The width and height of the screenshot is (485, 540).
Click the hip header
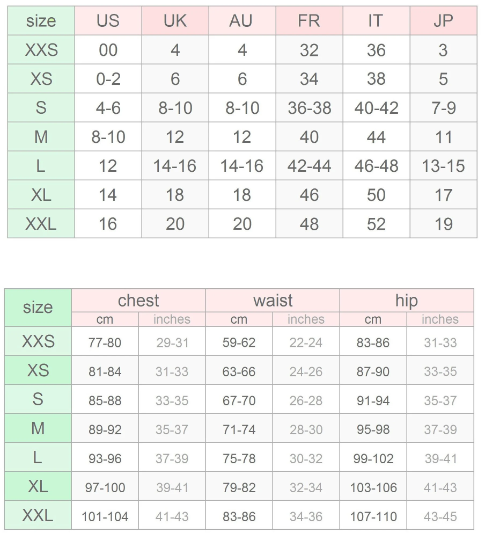[x=406, y=300]
